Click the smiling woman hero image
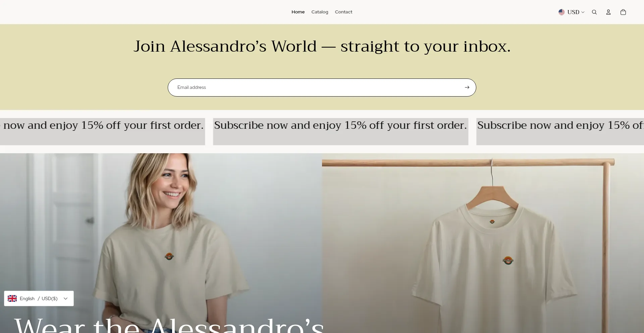Screen dimensions: 644x333 (x=161, y=243)
